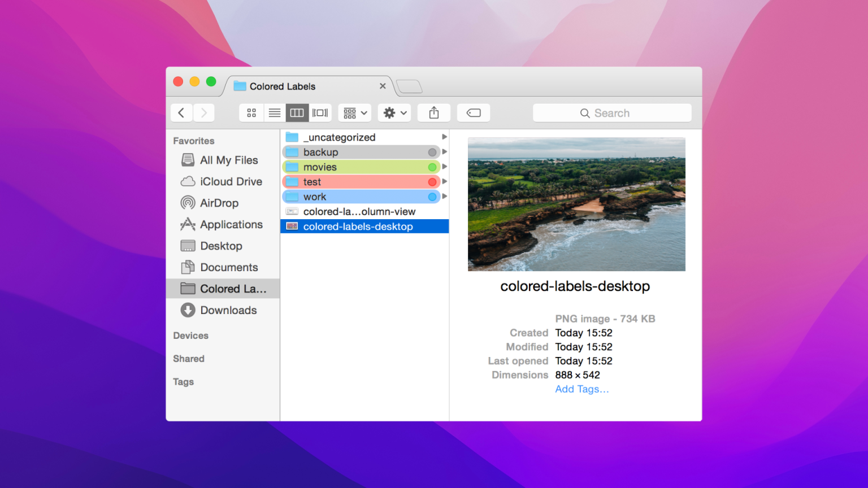The height and width of the screenshot is (488, 868).
Task: Select the column view icon
Action: coord(297,112)
